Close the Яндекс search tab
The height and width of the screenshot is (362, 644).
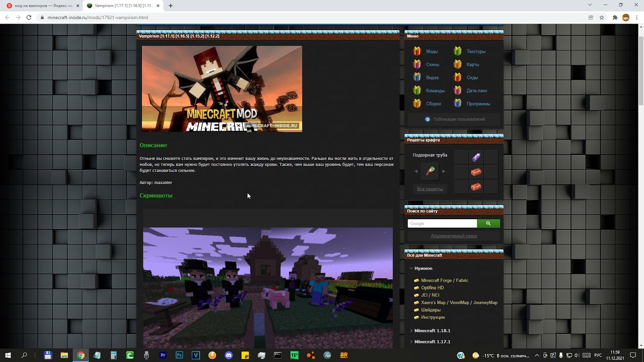[77, 6]
